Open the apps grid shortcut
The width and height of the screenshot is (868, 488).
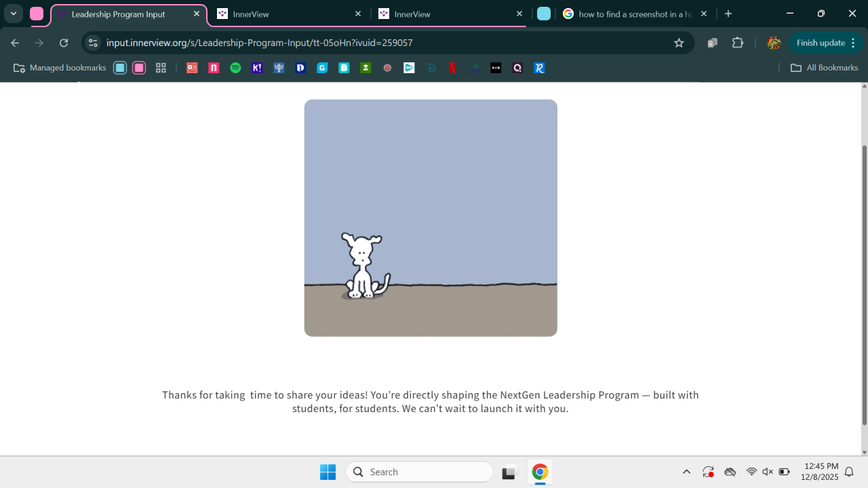point(161,68)
